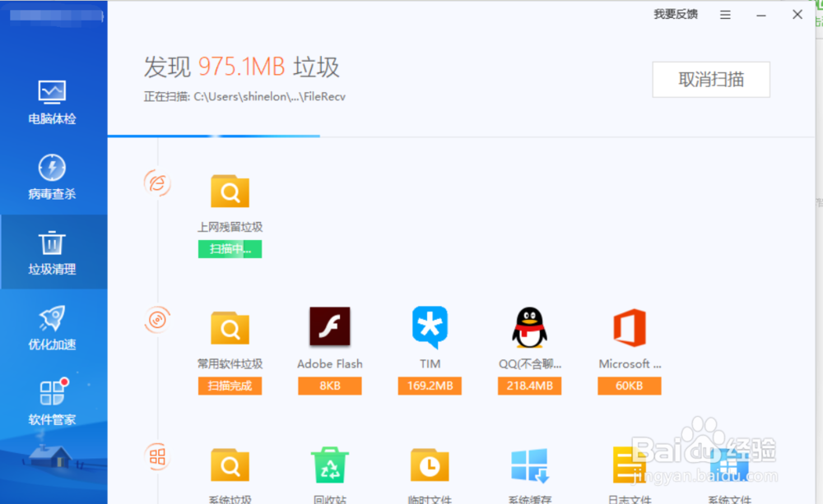The image size is (823, 504).
Task: Click the 扫描中 status badge
Action: 230,249
